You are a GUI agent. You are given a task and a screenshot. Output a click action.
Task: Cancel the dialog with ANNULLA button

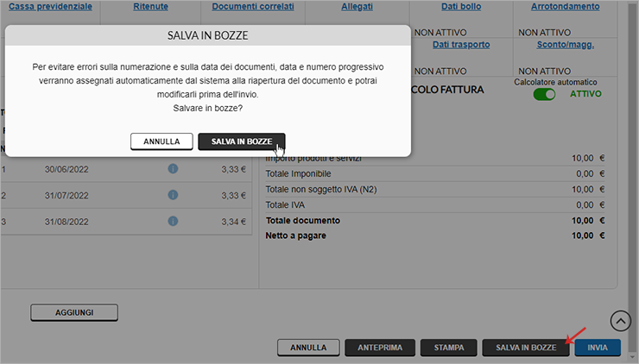pos(161,141)
